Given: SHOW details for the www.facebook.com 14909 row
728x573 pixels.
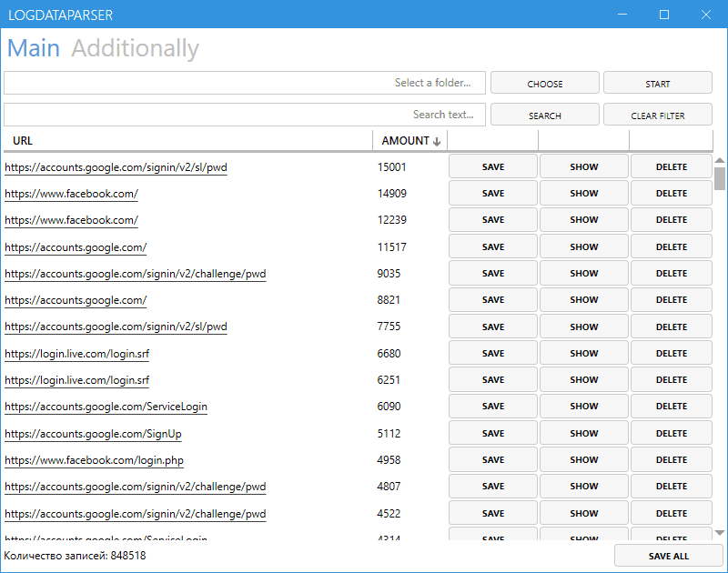Looking at the screenshot, I should point(583,193).
